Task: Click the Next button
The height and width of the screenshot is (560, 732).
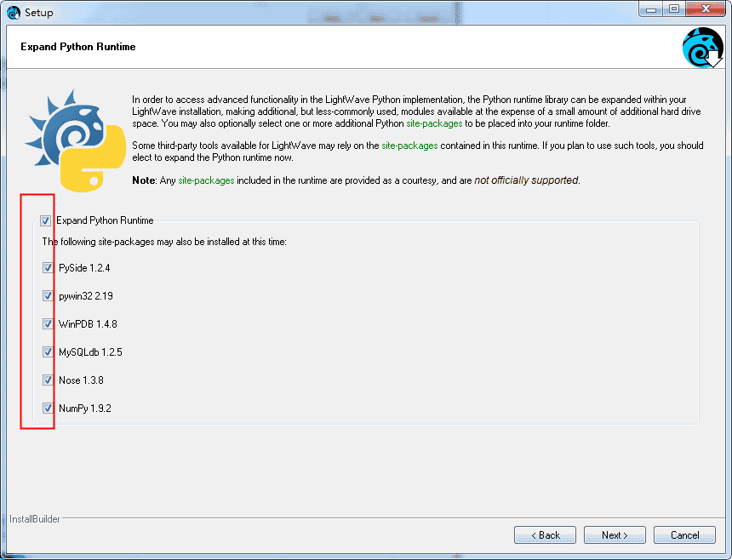Action: (x=615, y=534)
